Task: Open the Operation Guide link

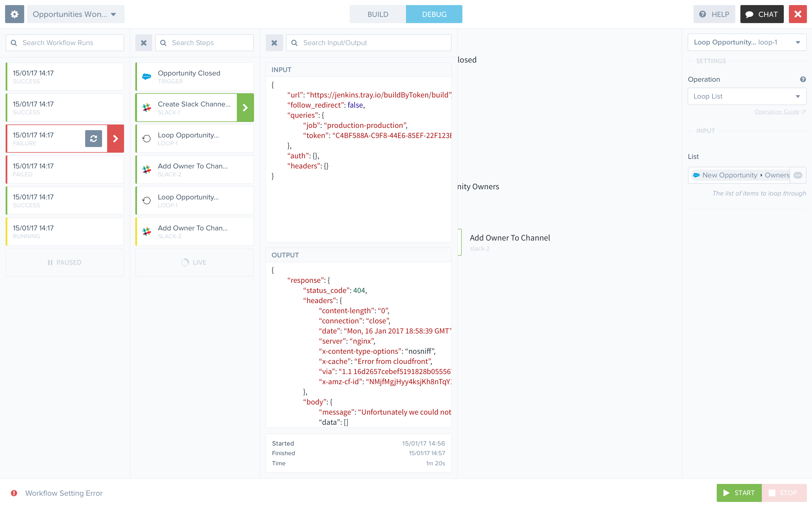Action: (777, 112)
